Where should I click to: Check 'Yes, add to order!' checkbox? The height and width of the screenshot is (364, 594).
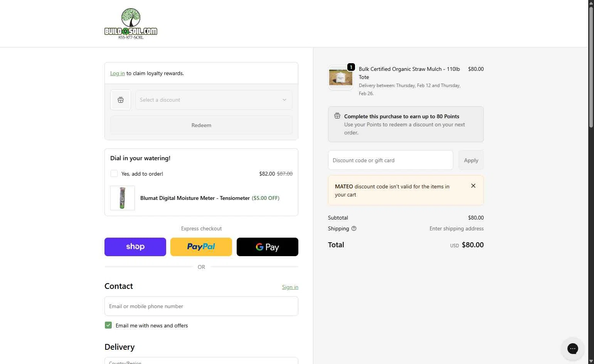click(x=114, y=173)
